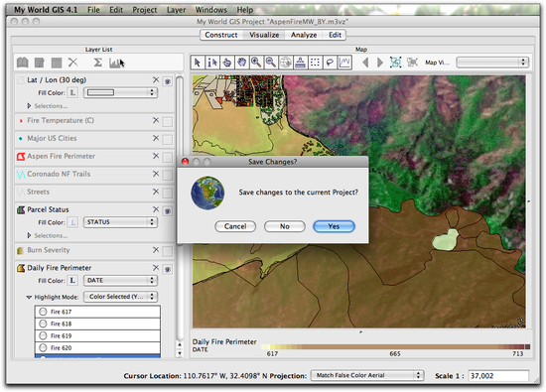This screenshot has width=546, height=392.
Task: Switch to the Analyze tab
Action: [304, 35]
